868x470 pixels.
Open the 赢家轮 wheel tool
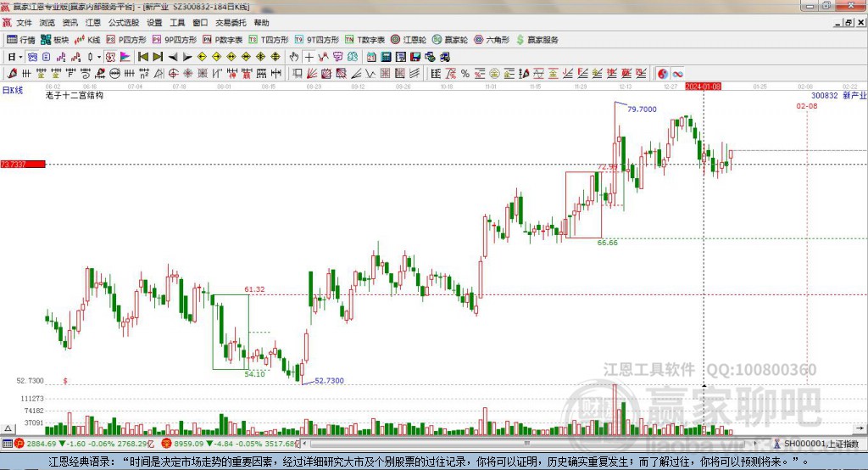pyautogui.click(x=450, y=39)
